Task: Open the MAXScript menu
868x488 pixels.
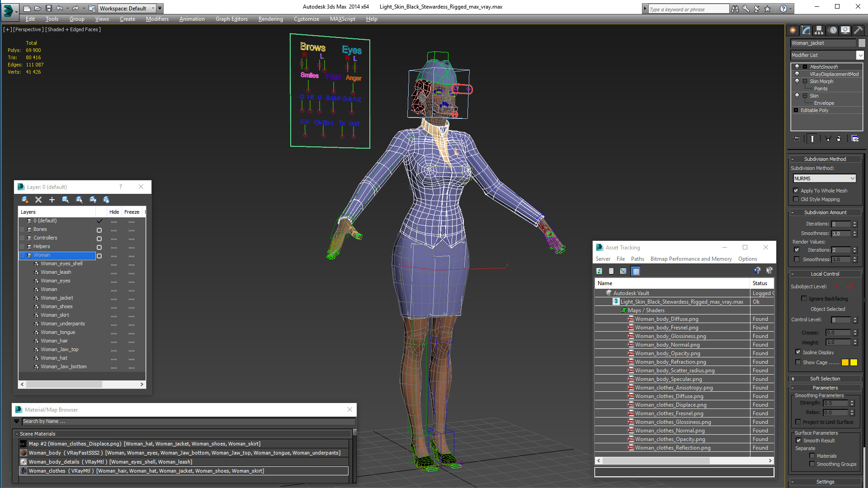Action: (x=342, y=19)
